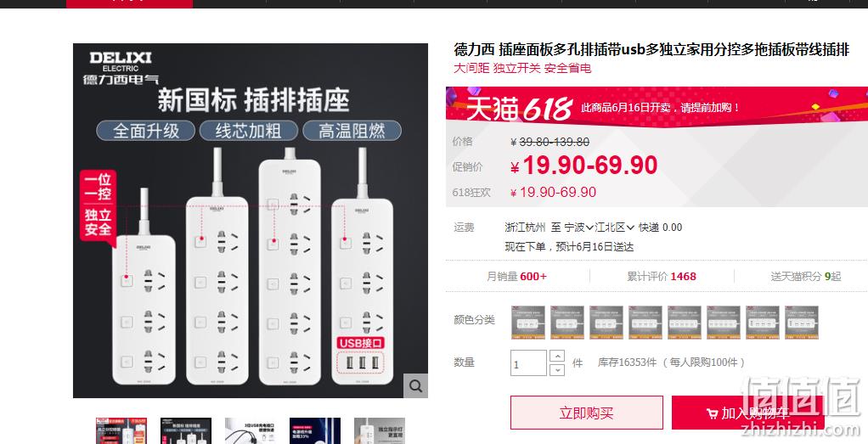Select the second color option swatch

coord(567,323)
